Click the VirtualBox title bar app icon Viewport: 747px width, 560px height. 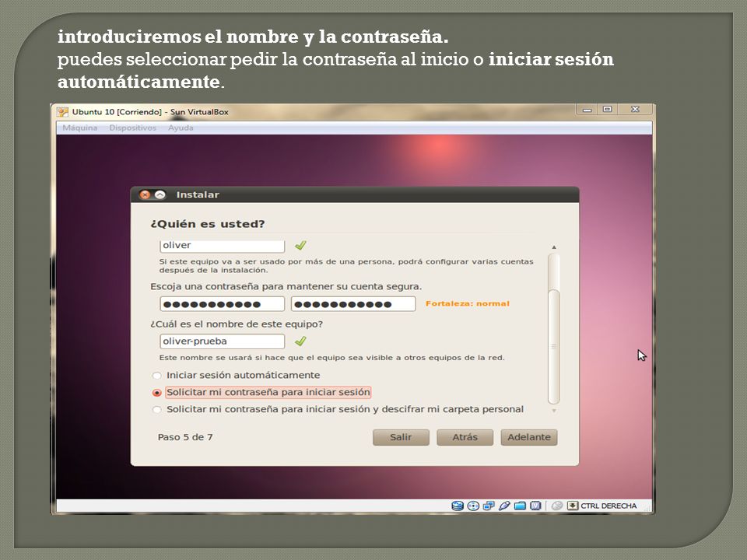(x=62, y=112)
